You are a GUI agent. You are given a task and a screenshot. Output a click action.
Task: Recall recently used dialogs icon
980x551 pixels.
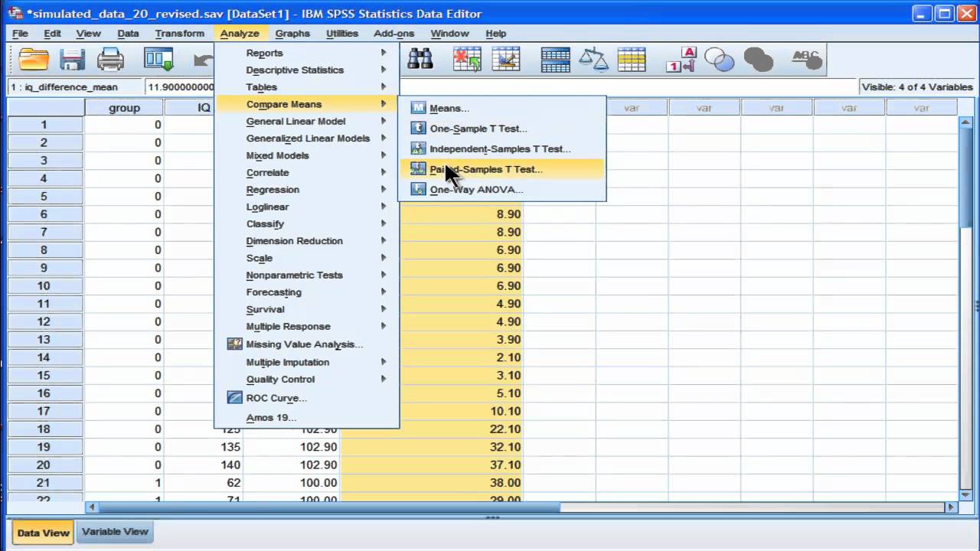158,60
